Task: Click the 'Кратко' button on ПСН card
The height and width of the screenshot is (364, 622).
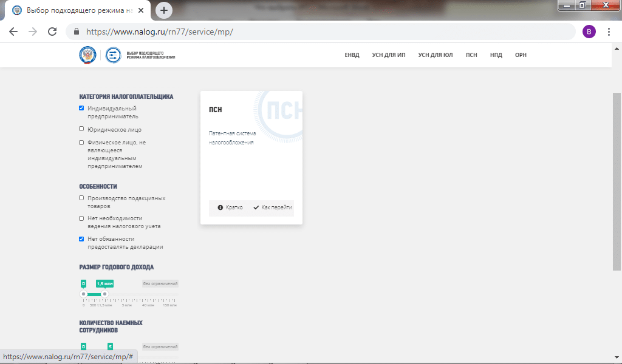Action: pos(230,207)
